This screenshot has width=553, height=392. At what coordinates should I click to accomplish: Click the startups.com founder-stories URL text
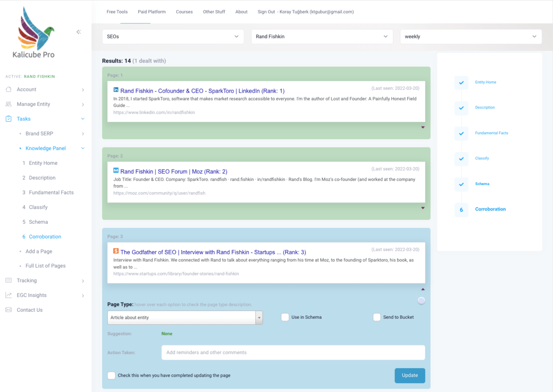click(x=176, y=274)
